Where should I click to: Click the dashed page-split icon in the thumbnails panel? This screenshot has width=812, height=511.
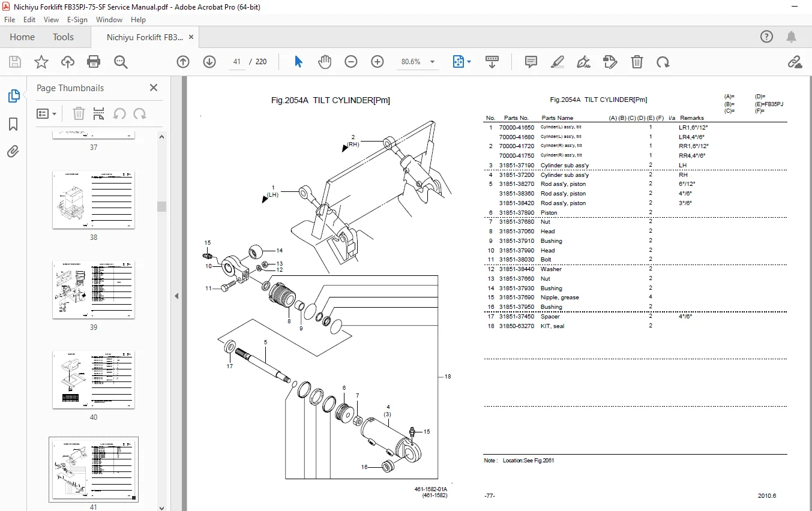tap(99, 113)
